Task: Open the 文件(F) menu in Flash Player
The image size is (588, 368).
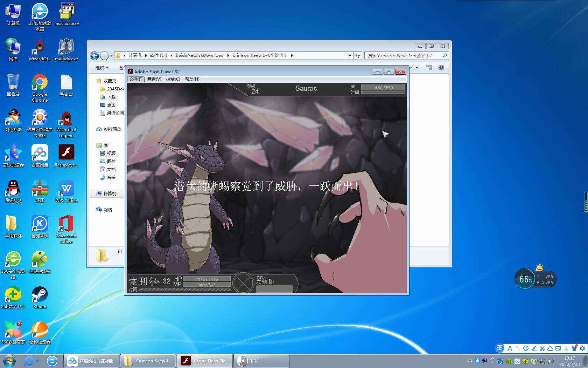Action: click(x=135, y=79)
